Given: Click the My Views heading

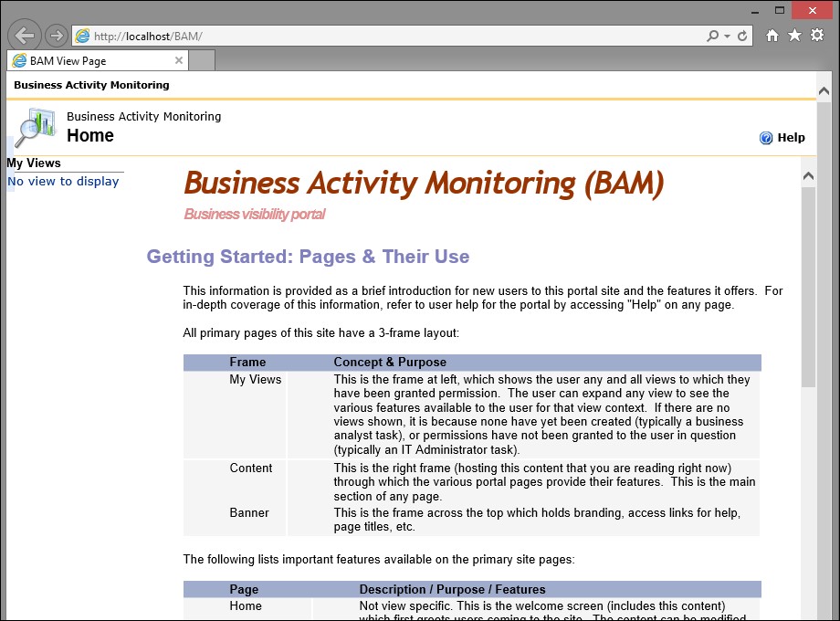Looking at the screenshot, I should [x=34, y=163].
